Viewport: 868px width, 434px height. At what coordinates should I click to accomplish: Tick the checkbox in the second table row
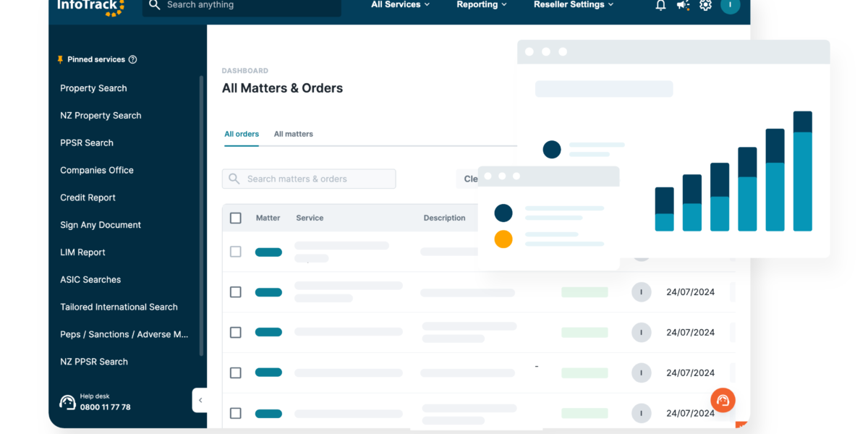pyautogui.click(x=235, y=292)
